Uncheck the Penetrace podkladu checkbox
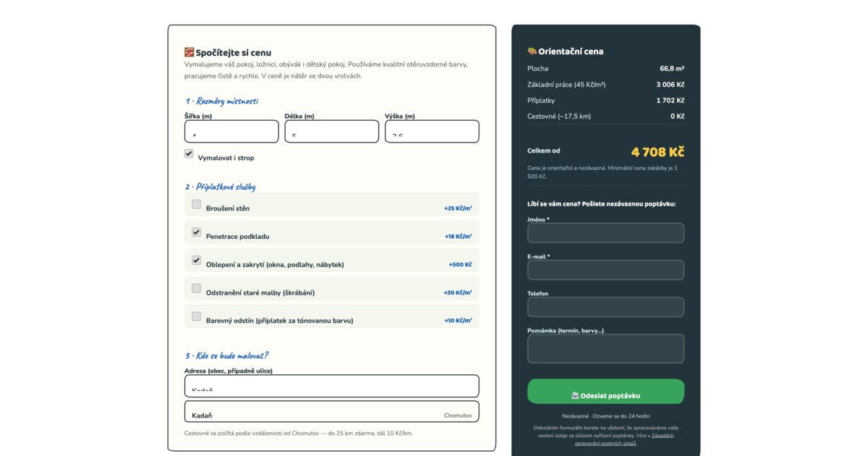 (x=196, y=232)
